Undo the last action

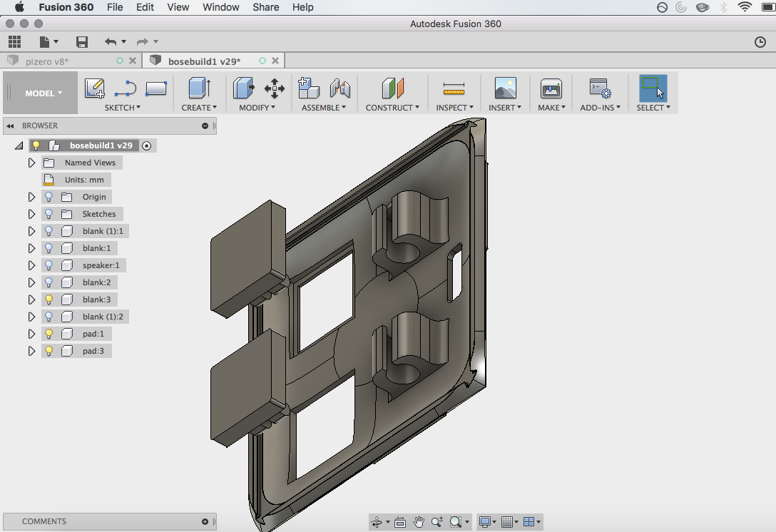[x=111, y=42]
